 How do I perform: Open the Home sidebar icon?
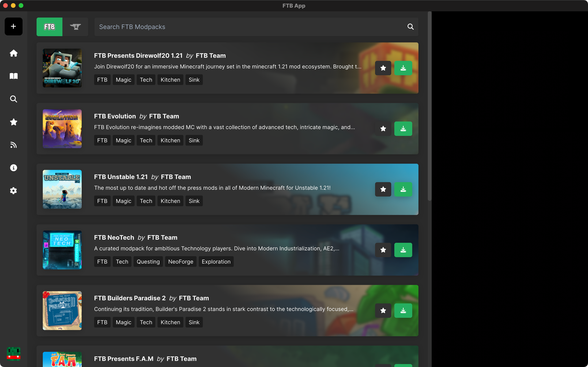click(13, 53)
